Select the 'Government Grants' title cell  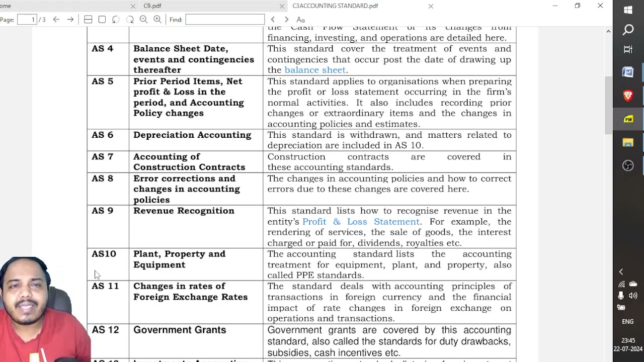[180, 330]
